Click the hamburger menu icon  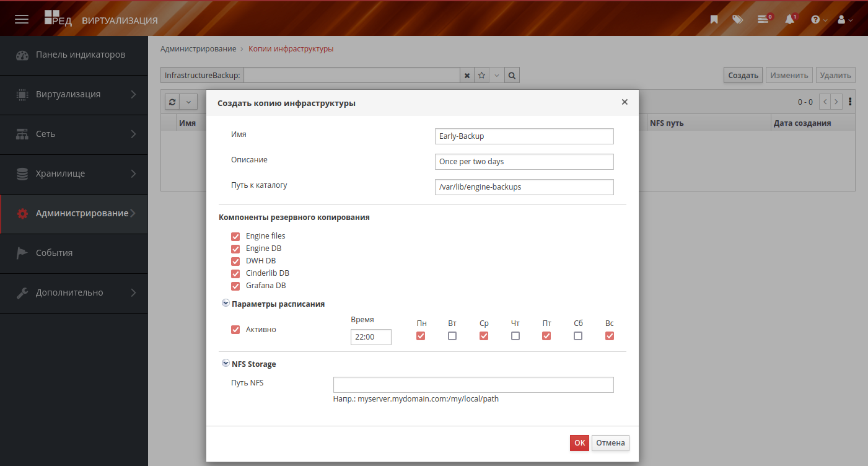point(22,19)
